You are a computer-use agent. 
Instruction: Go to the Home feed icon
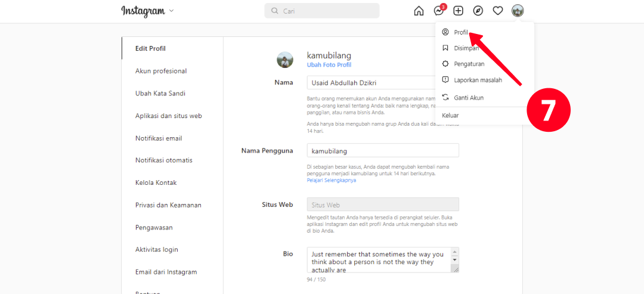coord(419,11)
